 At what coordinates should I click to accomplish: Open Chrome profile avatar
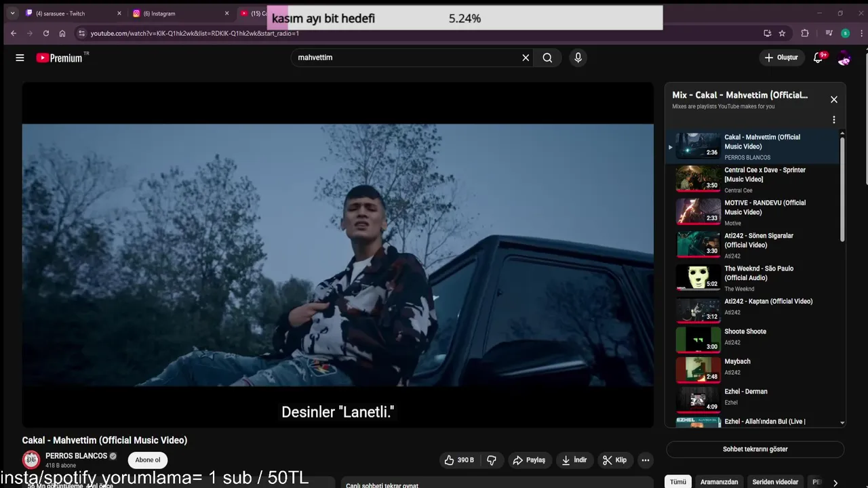coord(845,33)
